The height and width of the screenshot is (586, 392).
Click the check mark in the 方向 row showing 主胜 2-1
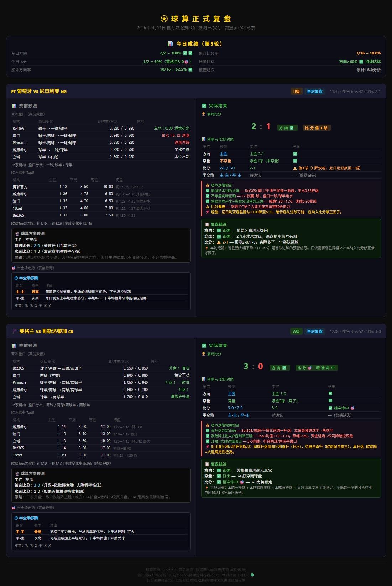[295, 154]
